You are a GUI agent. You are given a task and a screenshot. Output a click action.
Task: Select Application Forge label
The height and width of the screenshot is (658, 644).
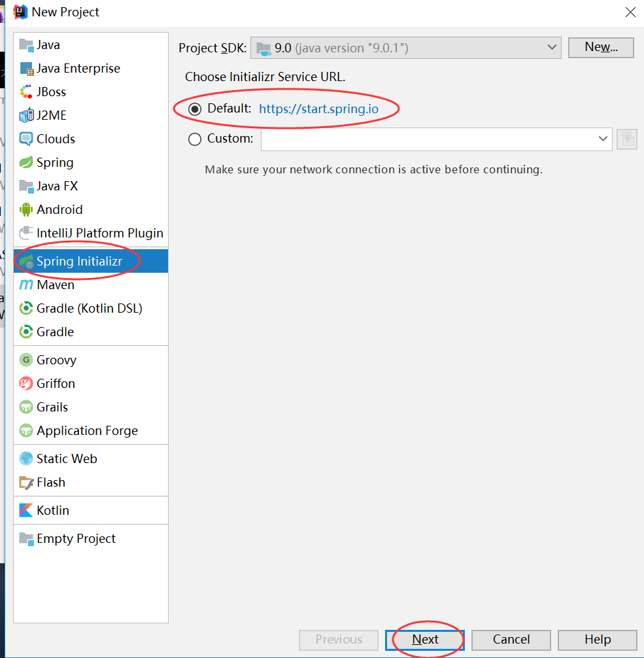(87, 431)
